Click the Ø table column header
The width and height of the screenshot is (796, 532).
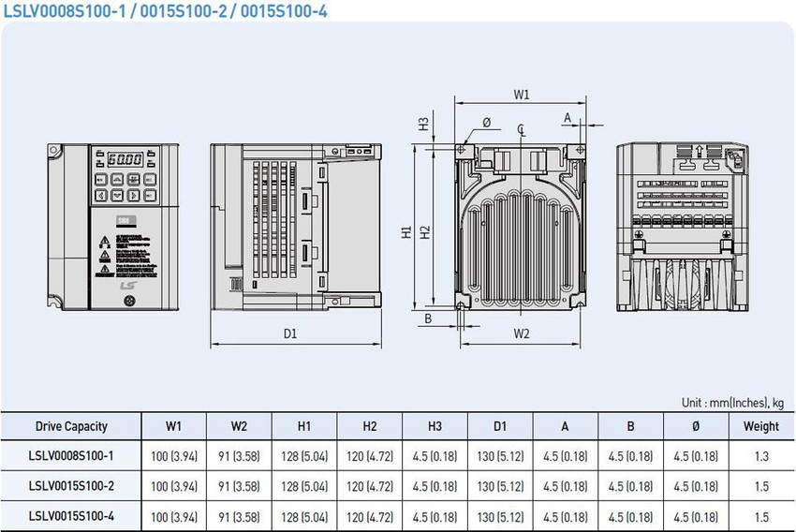(696, 426)
